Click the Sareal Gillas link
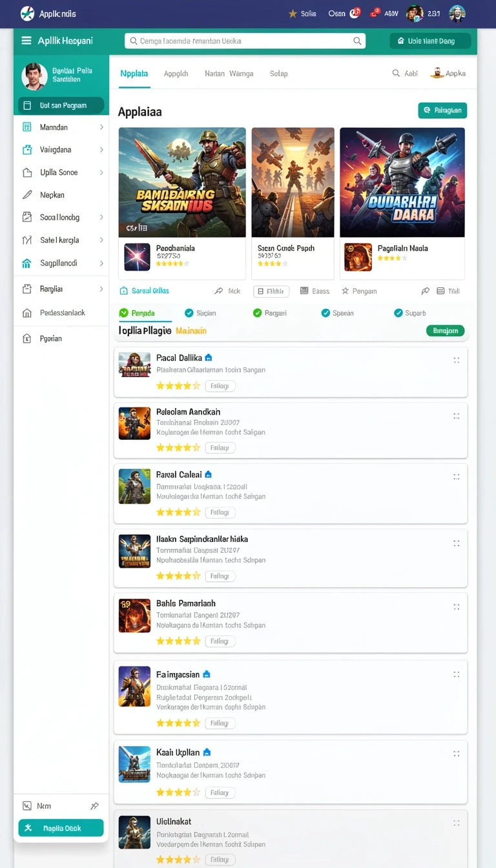This screenshot has height=868, width=496. 145,291
